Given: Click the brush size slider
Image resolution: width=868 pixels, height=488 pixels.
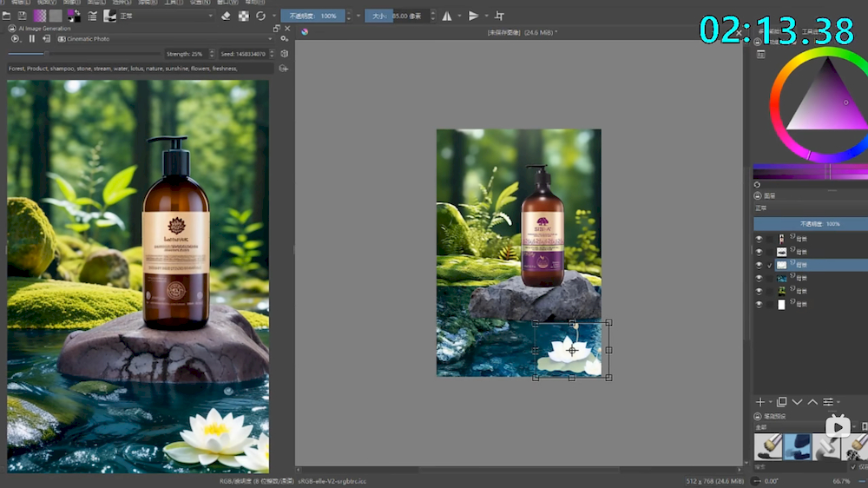Looking at the screenshot, I should pos(397,16).
